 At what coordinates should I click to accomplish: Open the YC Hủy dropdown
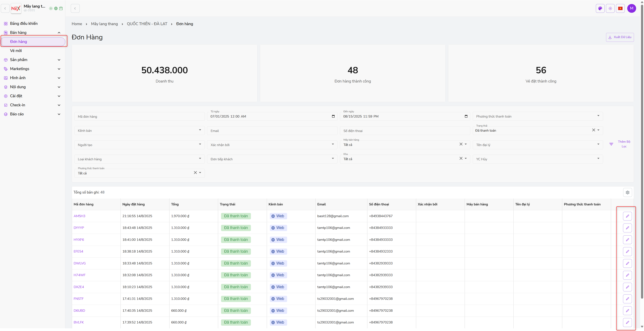[538, 159]
